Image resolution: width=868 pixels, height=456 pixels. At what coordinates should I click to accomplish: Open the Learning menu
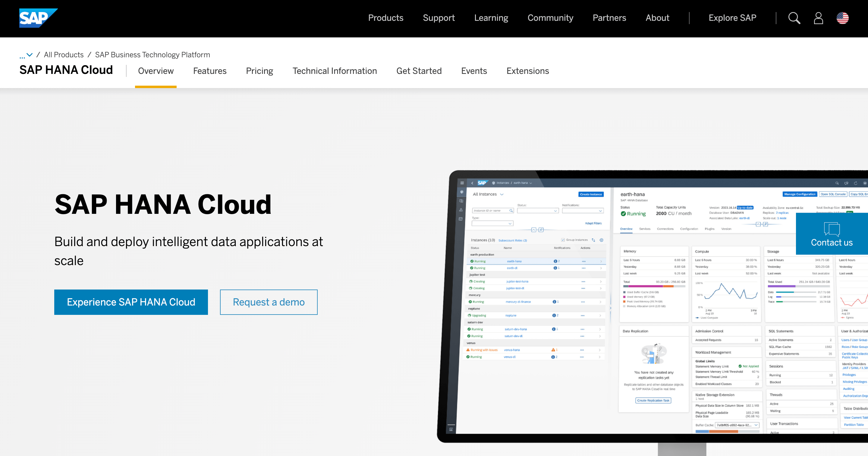491,18
